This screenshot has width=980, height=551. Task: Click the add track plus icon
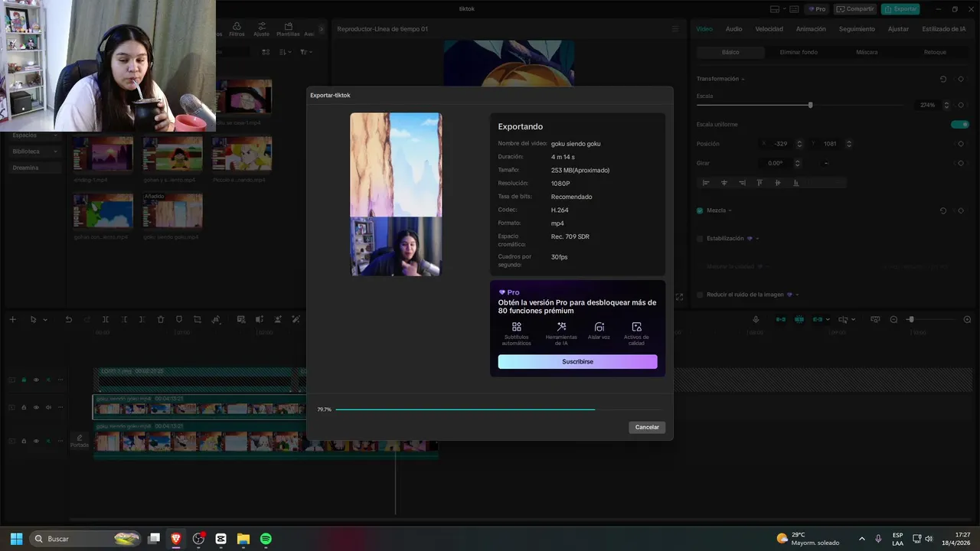[x=12, y=319]
